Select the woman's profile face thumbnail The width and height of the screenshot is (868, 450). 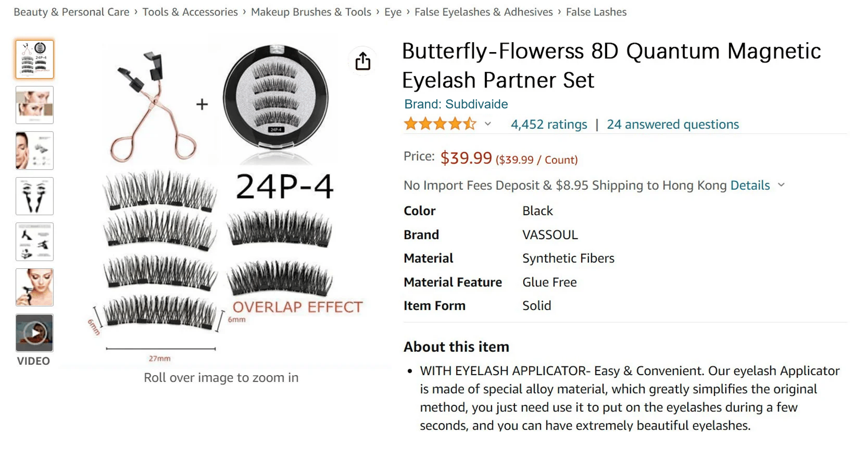tap(34, 150)
